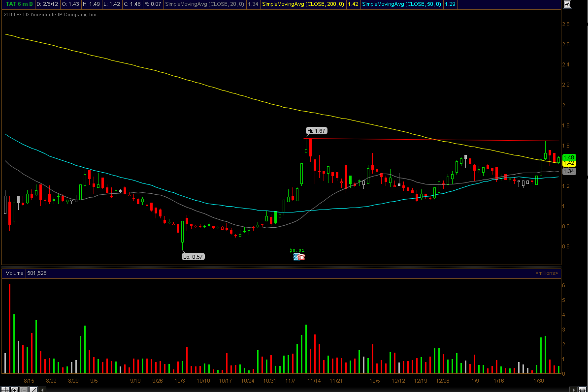Viewport: 588px width, 392px height.
Task: Click the 1/30 date label on time axis
Action: [x=538, y=381]
